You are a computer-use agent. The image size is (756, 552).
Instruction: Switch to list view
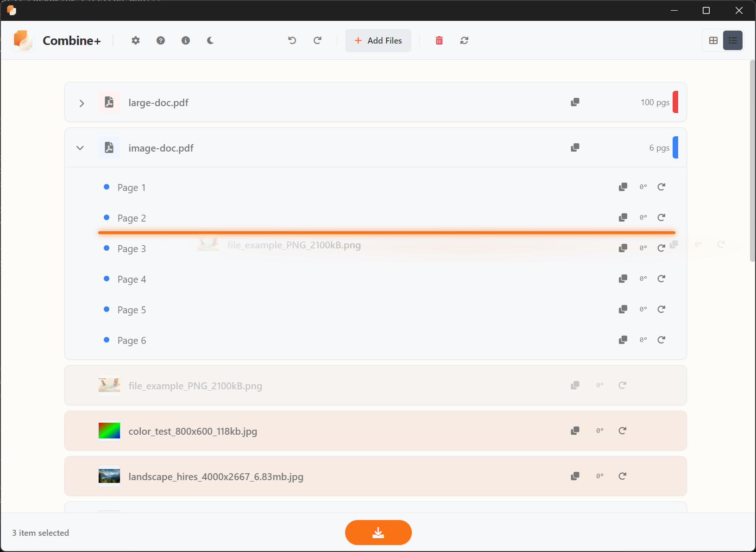[x=733, y=40]
